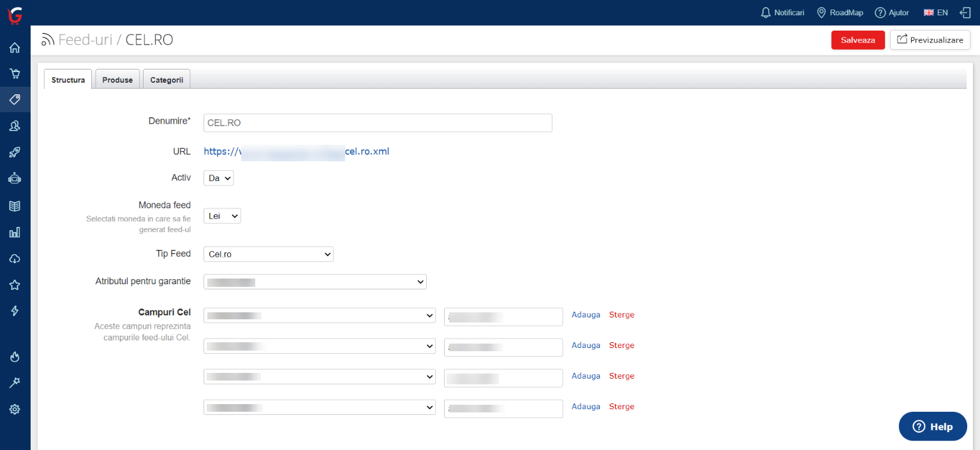This screenshot has width=980, height=450.
Task: Click the Previzualizare button
Action: pos(930,40)
